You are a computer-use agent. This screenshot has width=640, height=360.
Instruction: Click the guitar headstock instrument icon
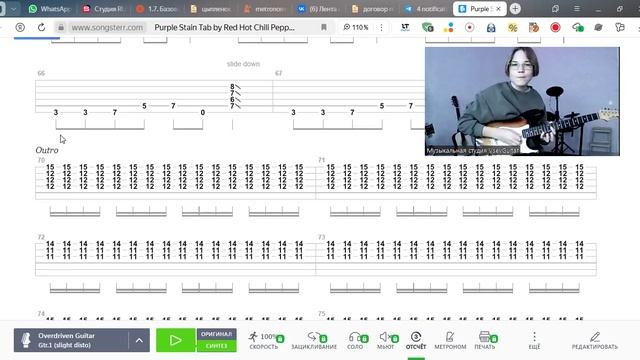tap(26, 340)
